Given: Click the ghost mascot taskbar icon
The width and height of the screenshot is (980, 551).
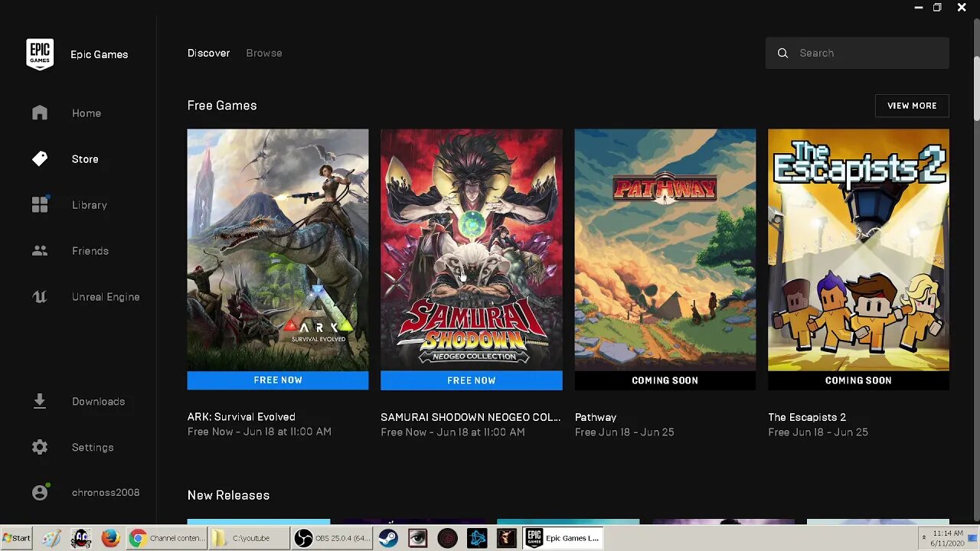Looking at the screenshot, I should point(81,538).
